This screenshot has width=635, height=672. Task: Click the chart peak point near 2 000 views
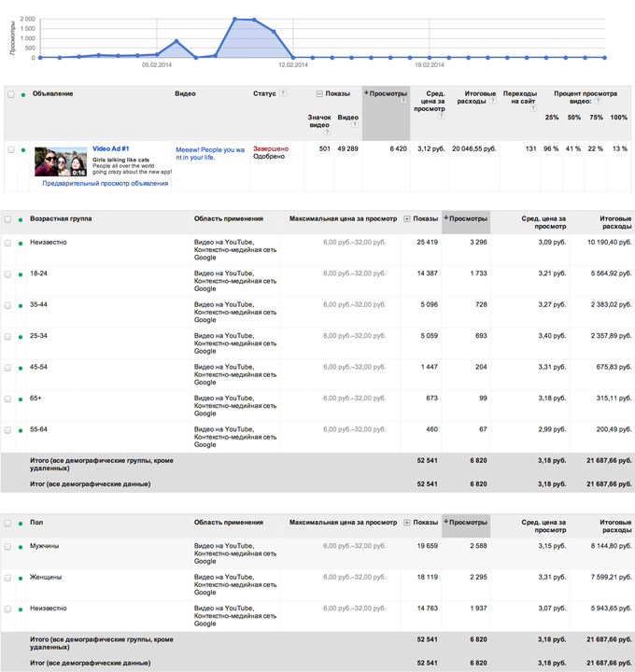click(234, 19)
